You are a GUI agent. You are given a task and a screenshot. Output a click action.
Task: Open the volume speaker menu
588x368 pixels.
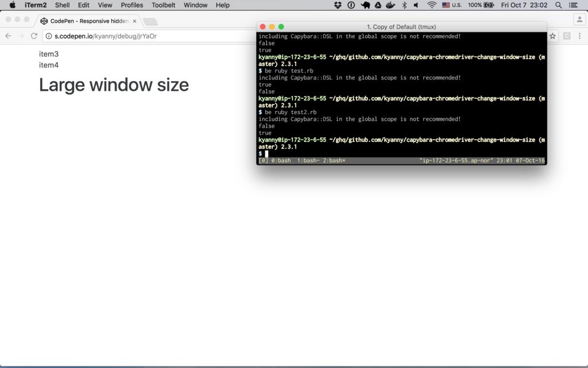416,5
